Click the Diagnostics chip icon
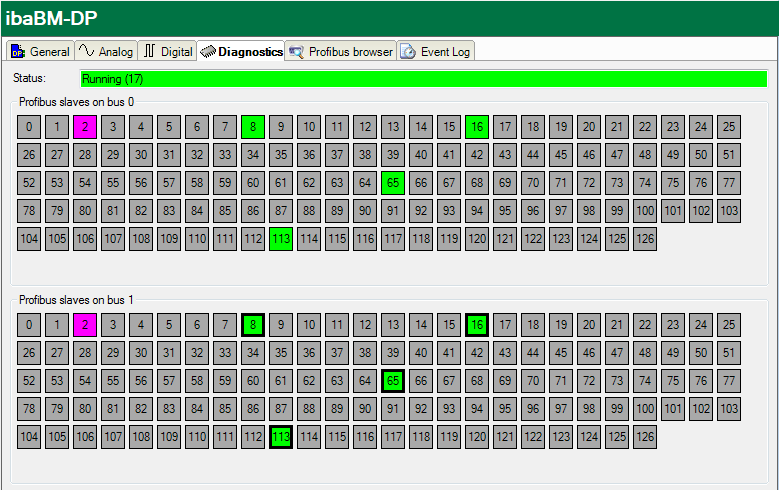This screenshot has height=490, width=779. click(x=208, y=52)
